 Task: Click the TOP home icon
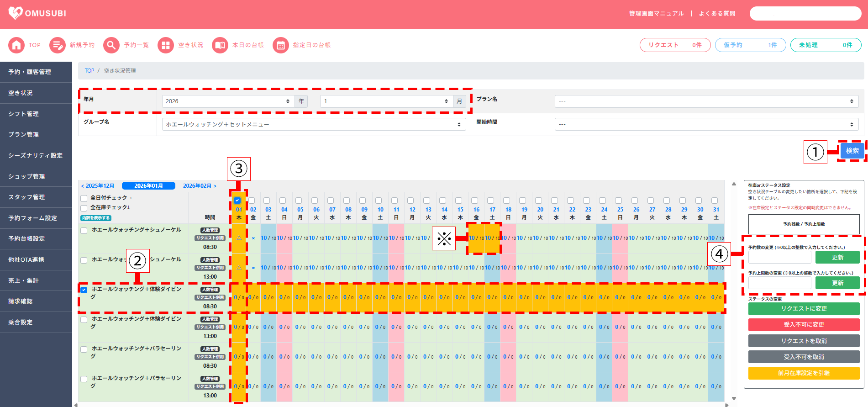16,45
